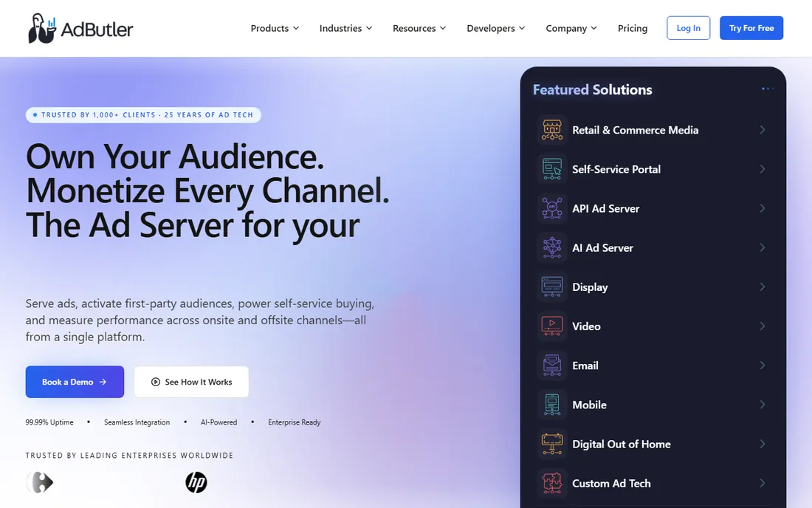Screen dimensions: 812x508
Task: Click the 'Featured Solutions' heading
Action: point(593,89)
